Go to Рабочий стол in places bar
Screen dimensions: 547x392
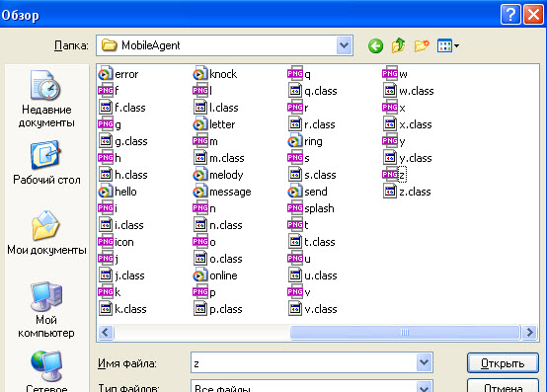click(46, 163)
